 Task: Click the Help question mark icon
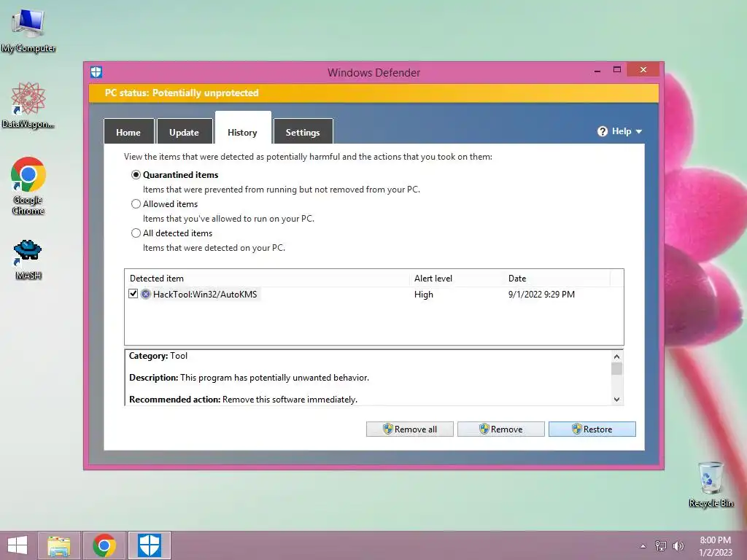coord(602,131)
